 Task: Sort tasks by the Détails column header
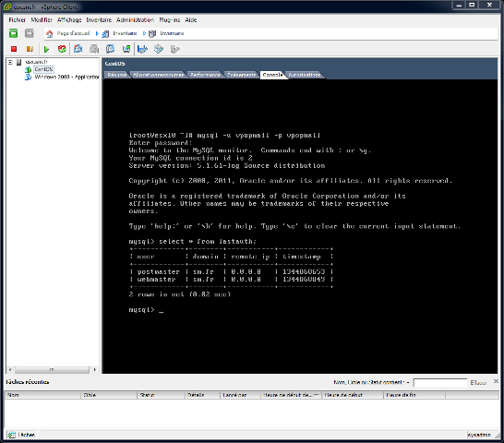click(x=202, y=395)
